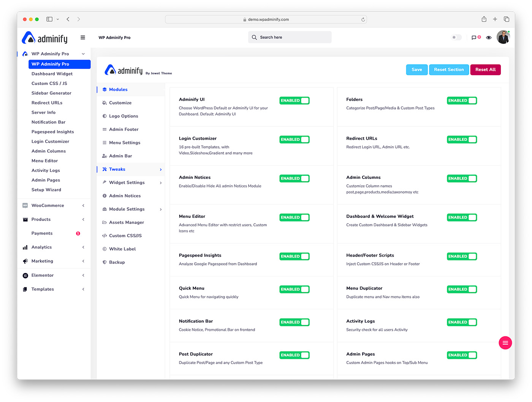Disable the Menu Editor module toggle
This screenshot has height=402, width=532.
(x=294, y=218)
